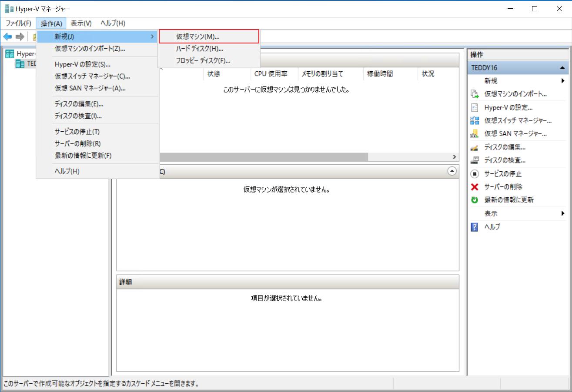Click the サービスの停止 icon
572x392 pixels.
coord(474,173)
